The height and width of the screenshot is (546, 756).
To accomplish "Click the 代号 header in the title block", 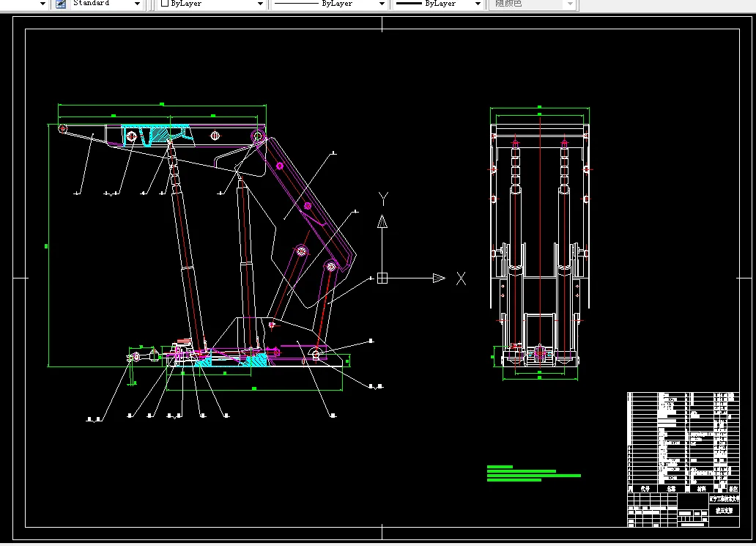I will pos(645,489).
